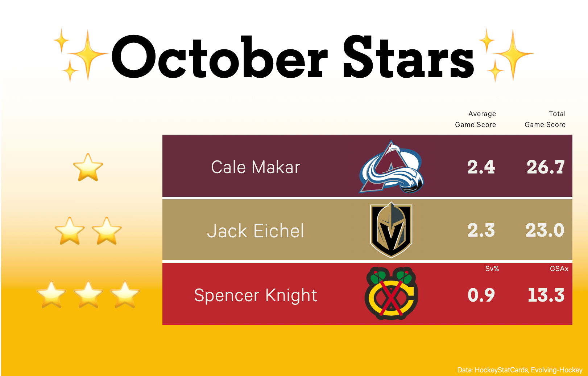Click the Cale Makar player name

(256, 167)
